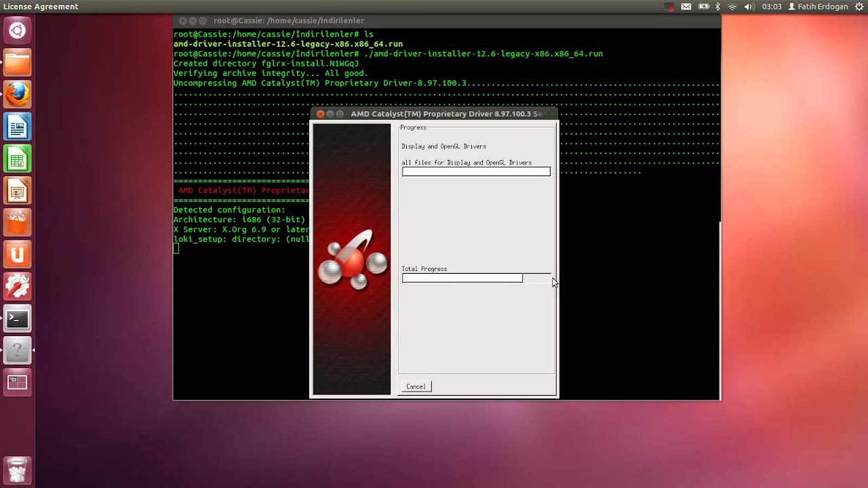Click 'Verifying archive integrity... All good.' line
The height and width of the screenshot is (488, 868).
[271, 73]
